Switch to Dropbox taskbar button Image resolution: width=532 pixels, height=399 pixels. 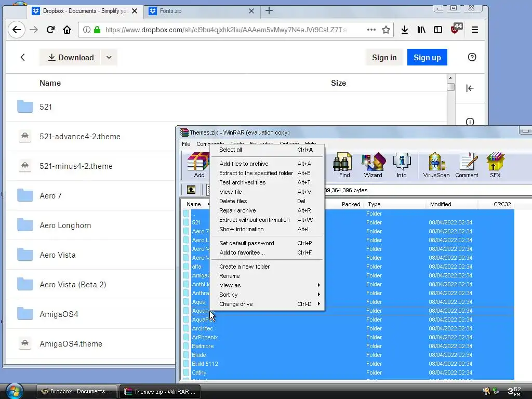point(77,392)
